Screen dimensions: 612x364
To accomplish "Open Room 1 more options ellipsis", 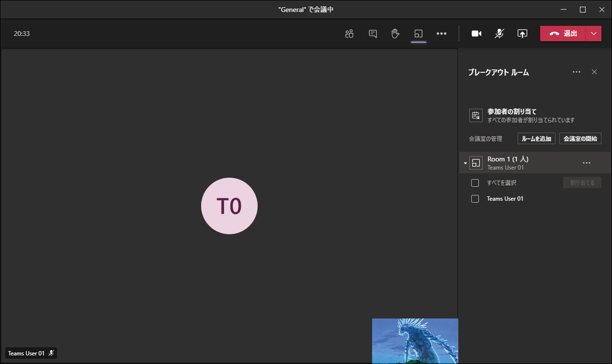I will tap(587, 163).
